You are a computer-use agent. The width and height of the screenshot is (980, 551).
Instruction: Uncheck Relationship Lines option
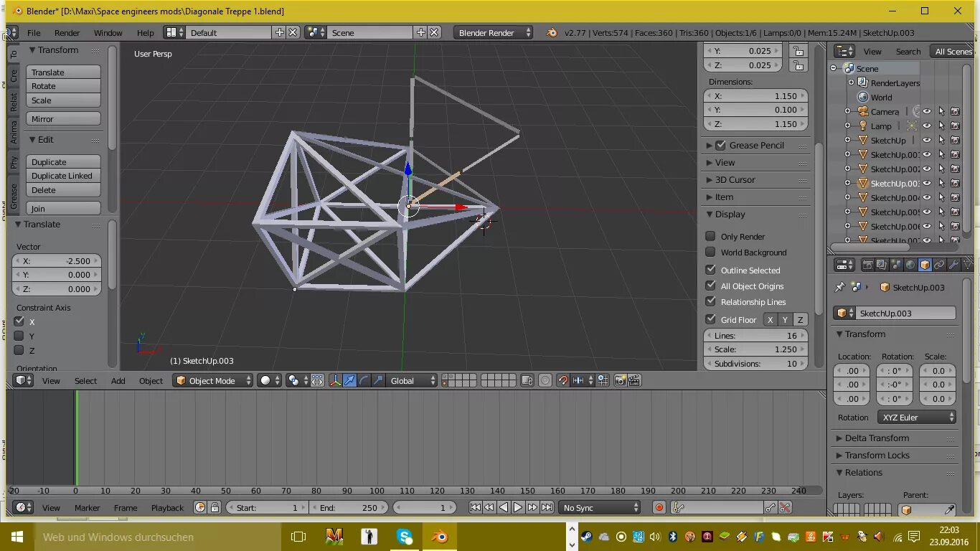(710, 301)
